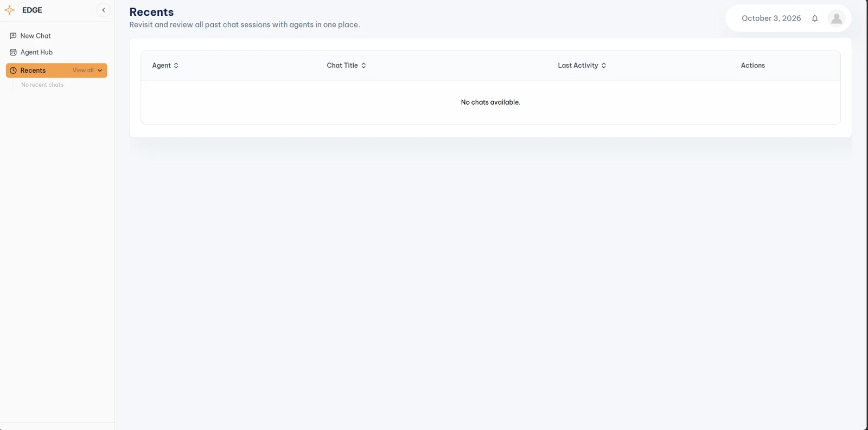Click the EDGE brand name

pos(32,10)
